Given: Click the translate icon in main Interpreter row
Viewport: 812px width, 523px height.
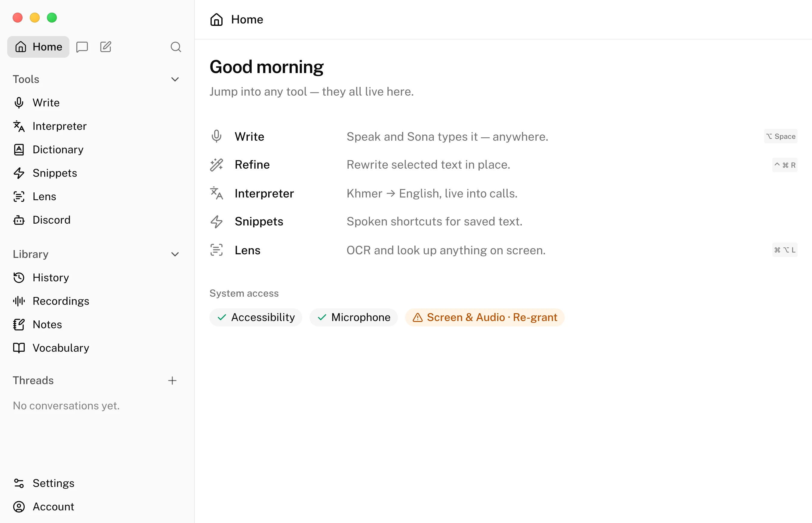Looking at the screenshot, I should click(217, 193).
